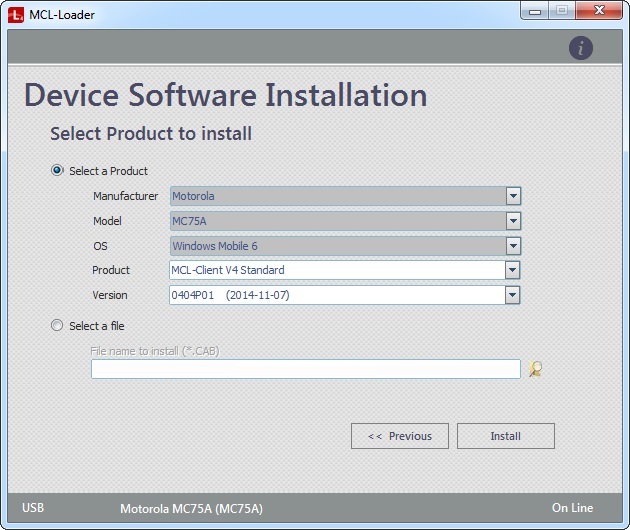
Task: Click the MCL-Loader title bar app icon
Action: [15, 14]
